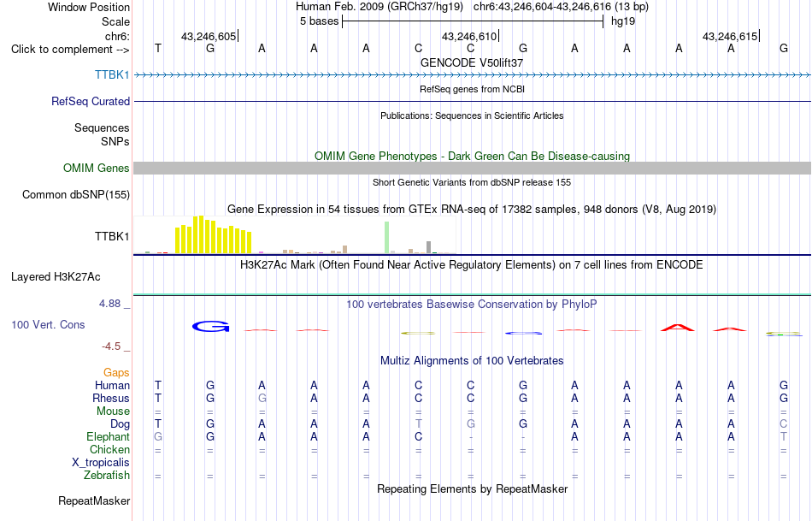The width and height of the screenshot is (812, 521).
Task: Click the tallest red A PhyloP logo
Action: (x=678, y=328)
